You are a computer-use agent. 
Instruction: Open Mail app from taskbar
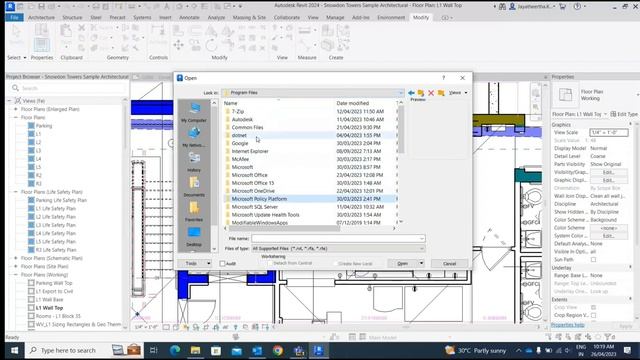[x=237, y=350]
